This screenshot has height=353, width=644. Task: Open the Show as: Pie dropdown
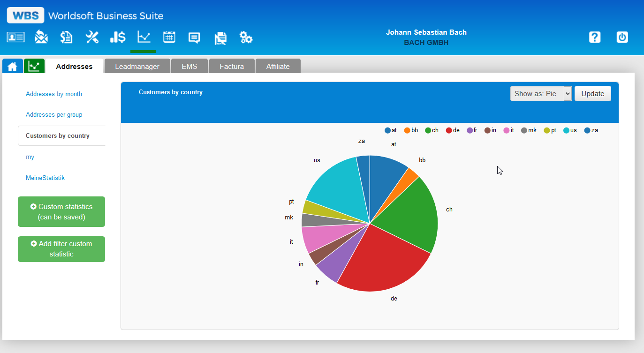tap(541, 93)
